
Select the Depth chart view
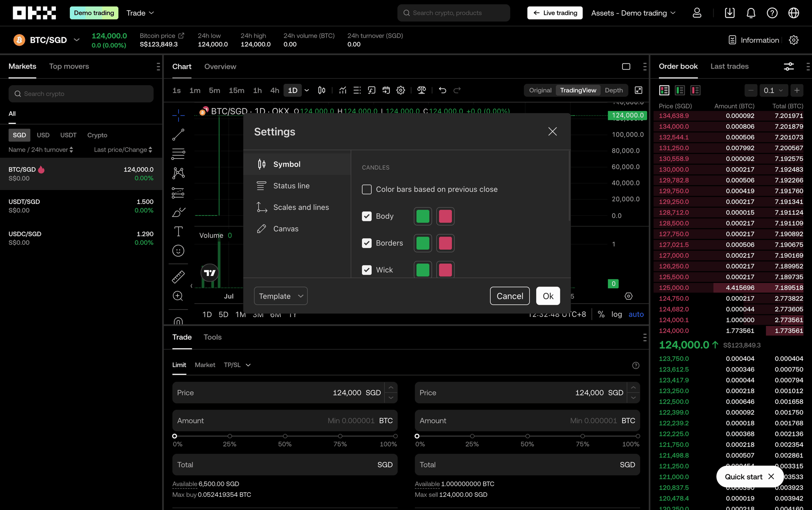614,90
